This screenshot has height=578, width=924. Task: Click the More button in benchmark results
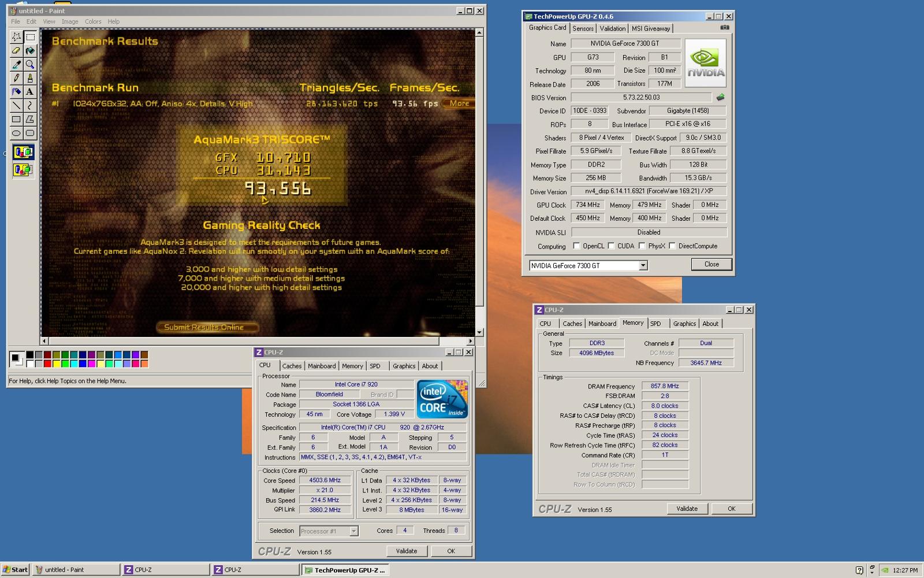pyautogui.click(x=460, y=103)
